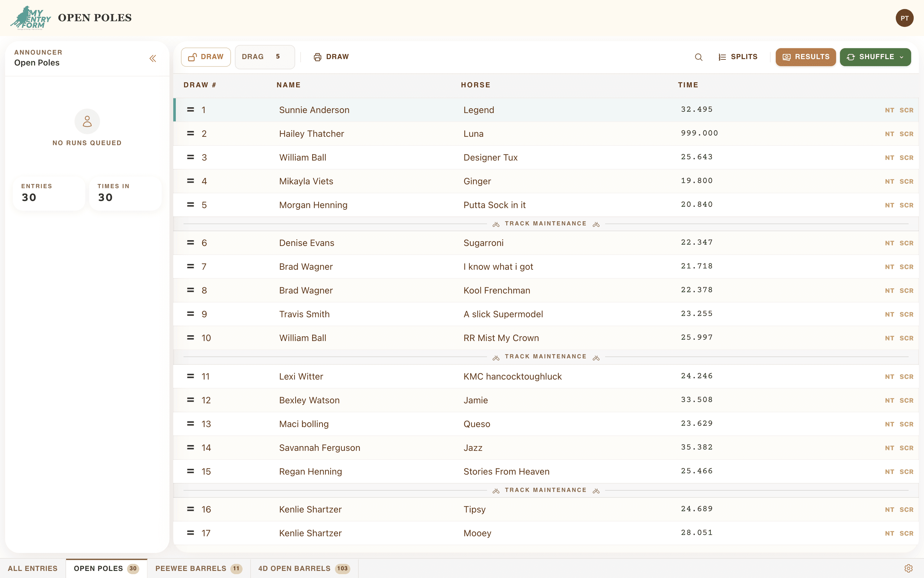Select horse Putta Sock in it

click(x=494, y=205)
